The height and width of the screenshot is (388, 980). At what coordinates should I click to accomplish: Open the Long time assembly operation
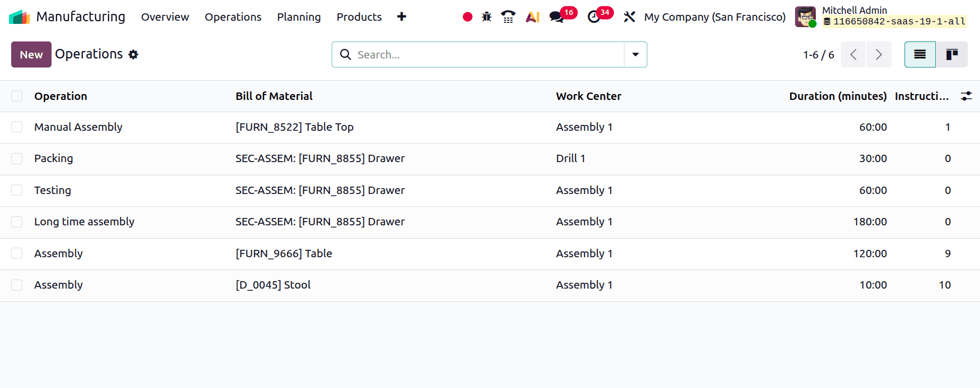click(84, 222)
